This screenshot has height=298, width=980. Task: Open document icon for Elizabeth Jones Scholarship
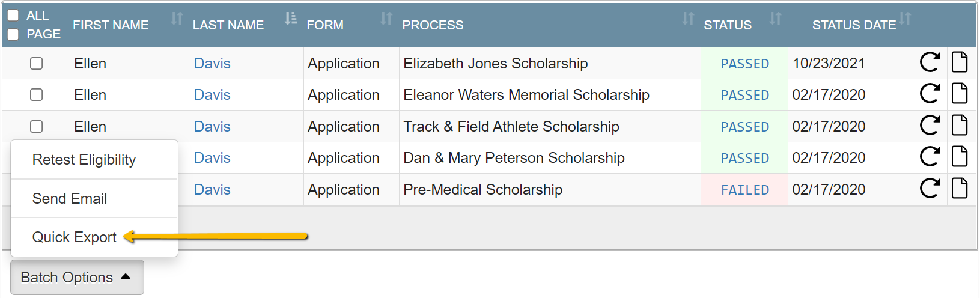[960, 62]
